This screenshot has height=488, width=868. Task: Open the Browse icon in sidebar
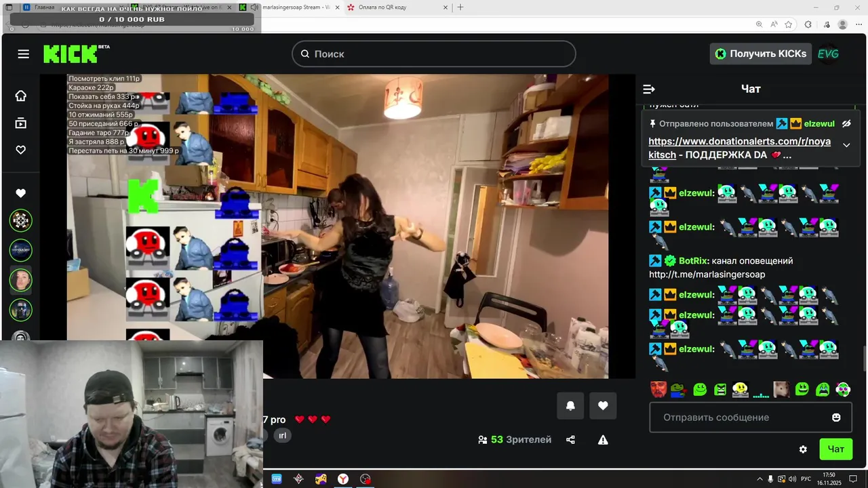[21, 123]
